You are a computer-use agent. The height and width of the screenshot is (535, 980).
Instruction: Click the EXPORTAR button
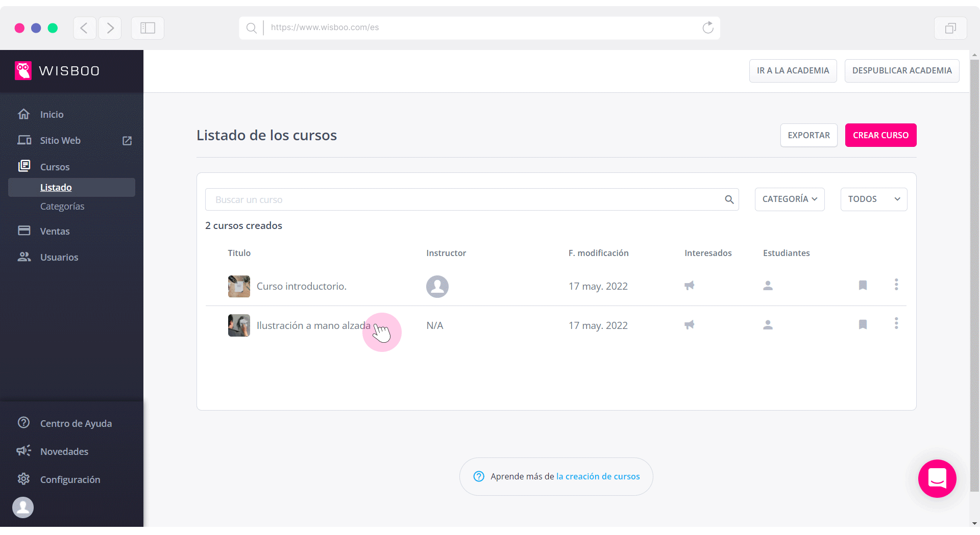[x=808, y=135]
